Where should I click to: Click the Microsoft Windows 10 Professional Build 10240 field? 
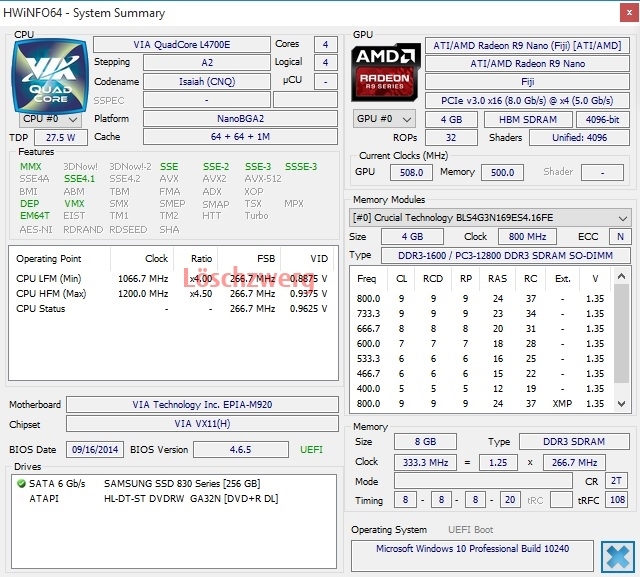click(x=472, y=556)
